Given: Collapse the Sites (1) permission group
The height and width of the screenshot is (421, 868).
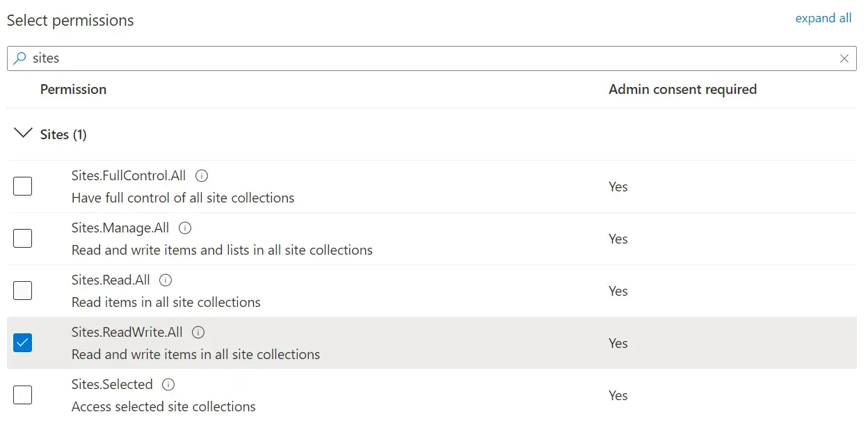Looking at the screenshot, I should pyautogui.click(x=23, y=134).
